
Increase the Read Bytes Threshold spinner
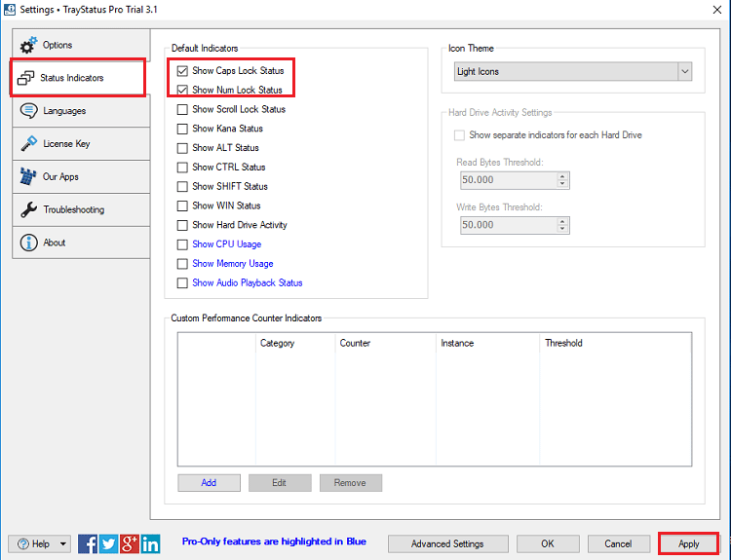point(562,176)
